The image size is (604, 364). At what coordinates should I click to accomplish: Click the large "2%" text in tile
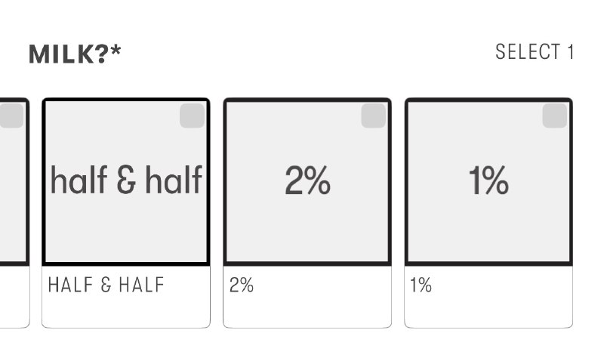pyautogui.click(x=307, y=181)
